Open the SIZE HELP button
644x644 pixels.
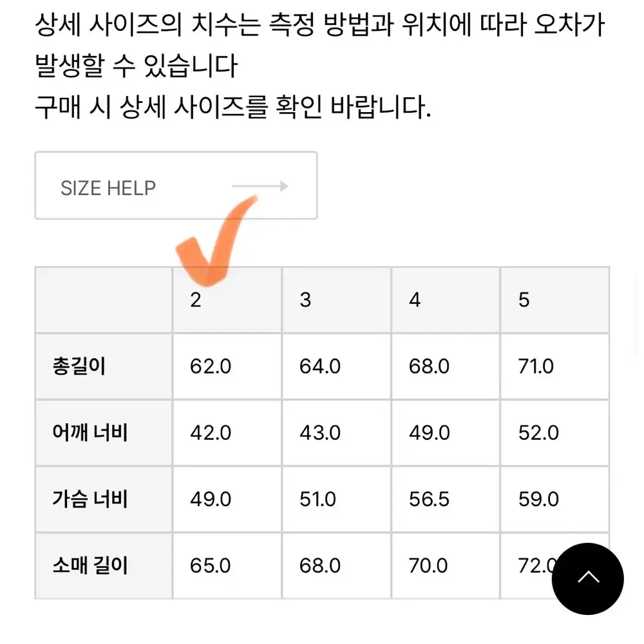[x=176, y=185]
